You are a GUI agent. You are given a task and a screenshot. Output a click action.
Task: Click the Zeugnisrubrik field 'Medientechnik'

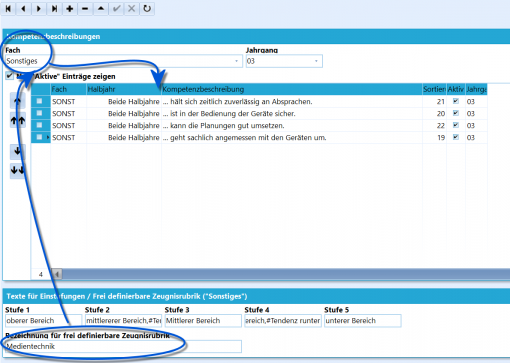point(123,346)
